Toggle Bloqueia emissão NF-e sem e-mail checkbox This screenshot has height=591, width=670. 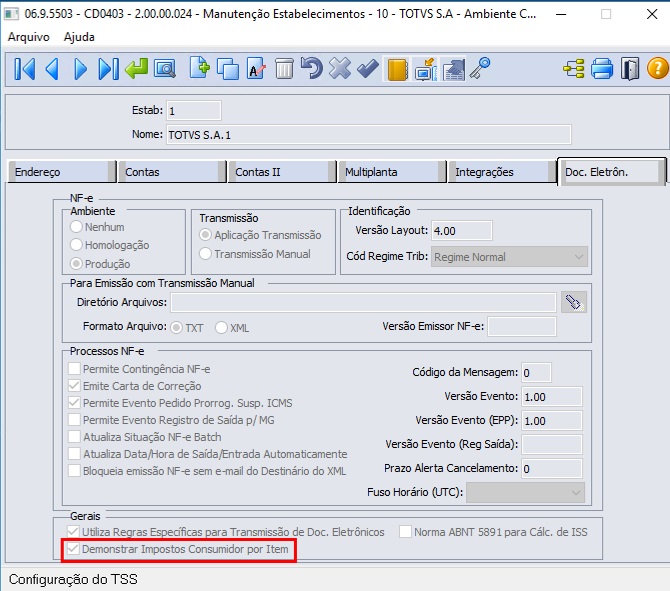[74, 470]
